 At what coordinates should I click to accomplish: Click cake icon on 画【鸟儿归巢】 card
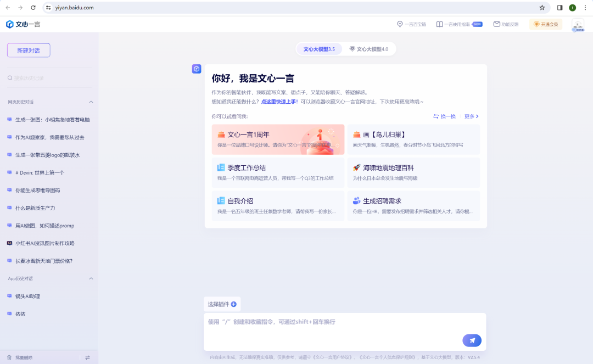coord(357,135)
